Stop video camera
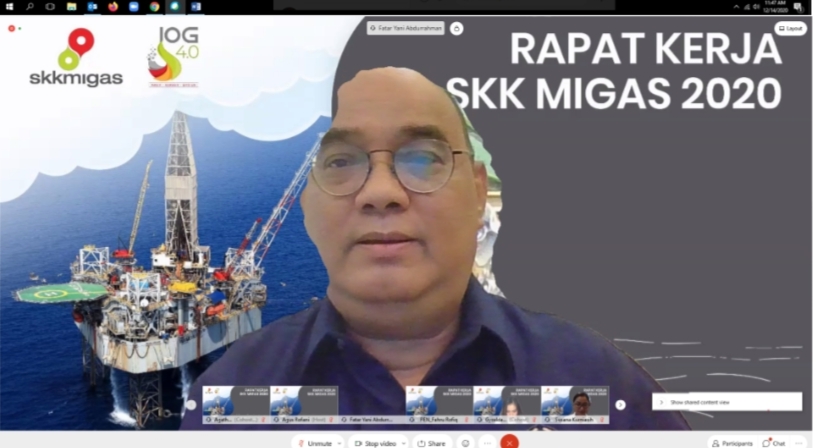This screenshot has width=817, height=448. pos(375,443)
